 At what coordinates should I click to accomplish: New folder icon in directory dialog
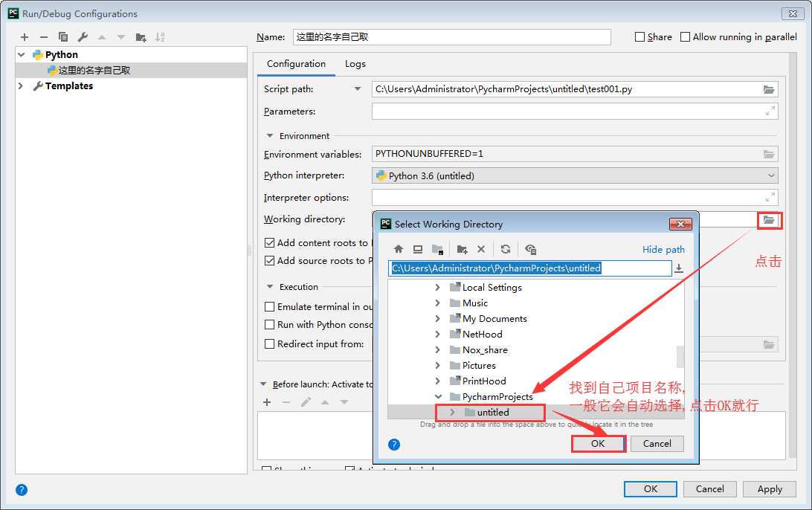pyautogui.click(x=463, y=250)
